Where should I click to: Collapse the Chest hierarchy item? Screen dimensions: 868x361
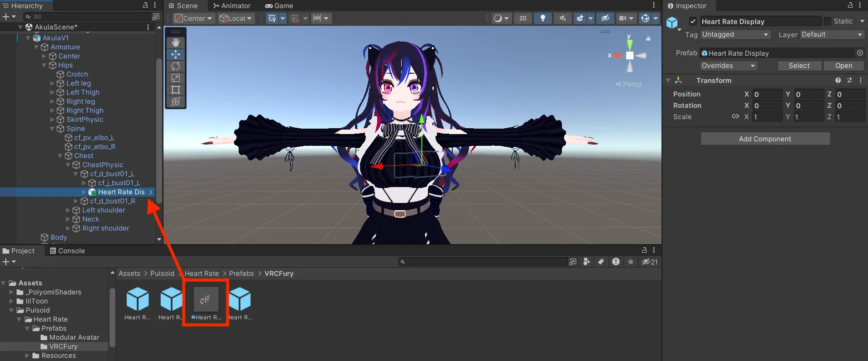pyautogui.click(x=60, y=156)
